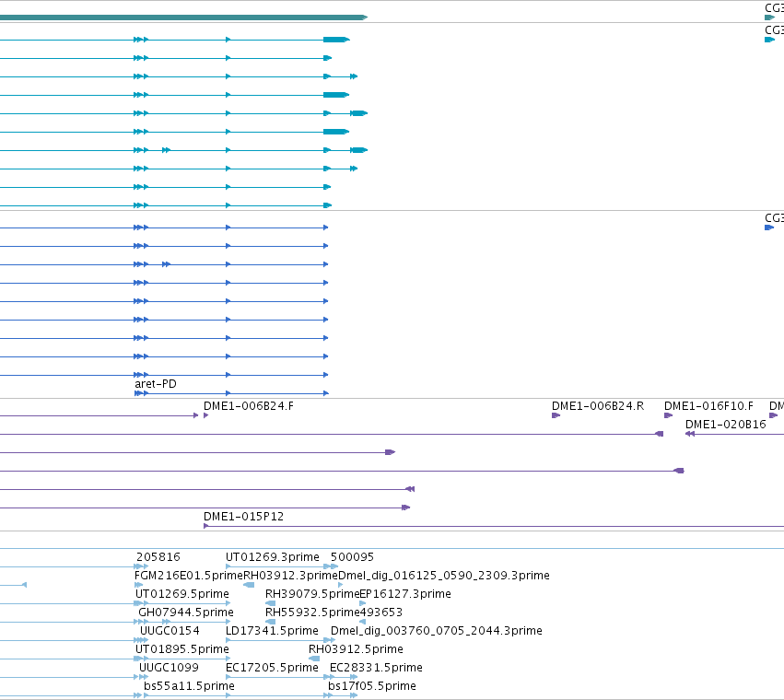Select Dmel_dig_003760_0705_2044.3prime label
784x700 pixels.
tap(437, 631)
